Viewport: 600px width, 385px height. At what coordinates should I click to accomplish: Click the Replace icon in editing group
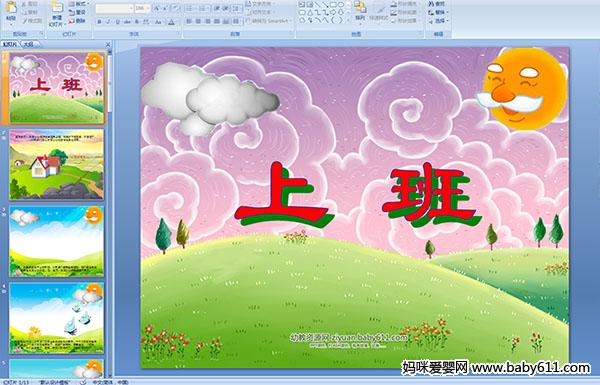(437, 12)
